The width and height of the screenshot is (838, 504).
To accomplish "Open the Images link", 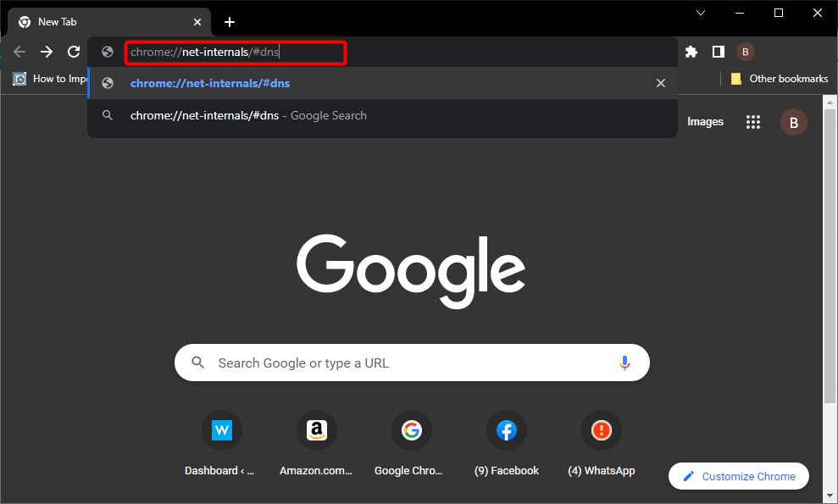I will 705,122.
